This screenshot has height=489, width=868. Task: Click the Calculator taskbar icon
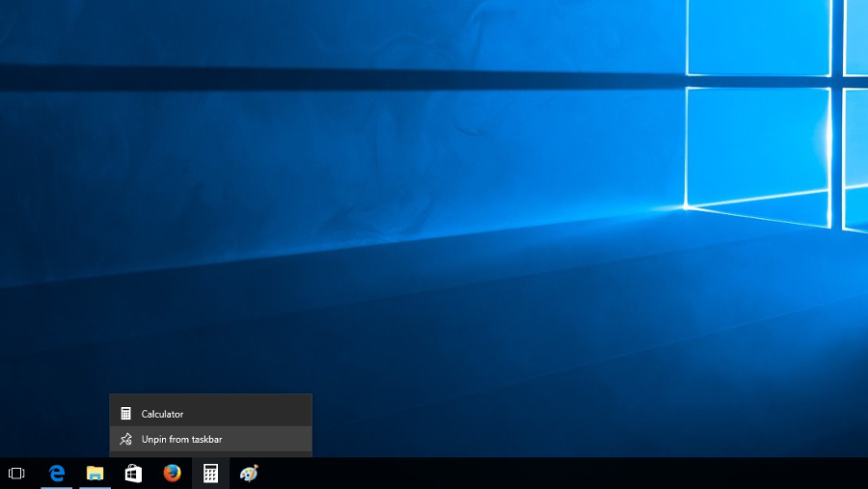[210, 474]
